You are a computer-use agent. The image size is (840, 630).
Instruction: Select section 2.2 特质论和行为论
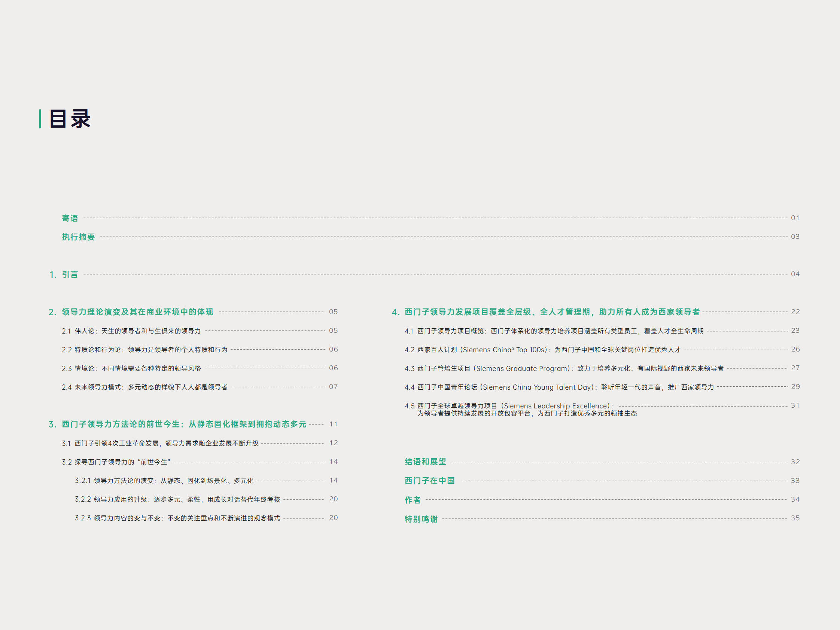[x=145, y=349]
